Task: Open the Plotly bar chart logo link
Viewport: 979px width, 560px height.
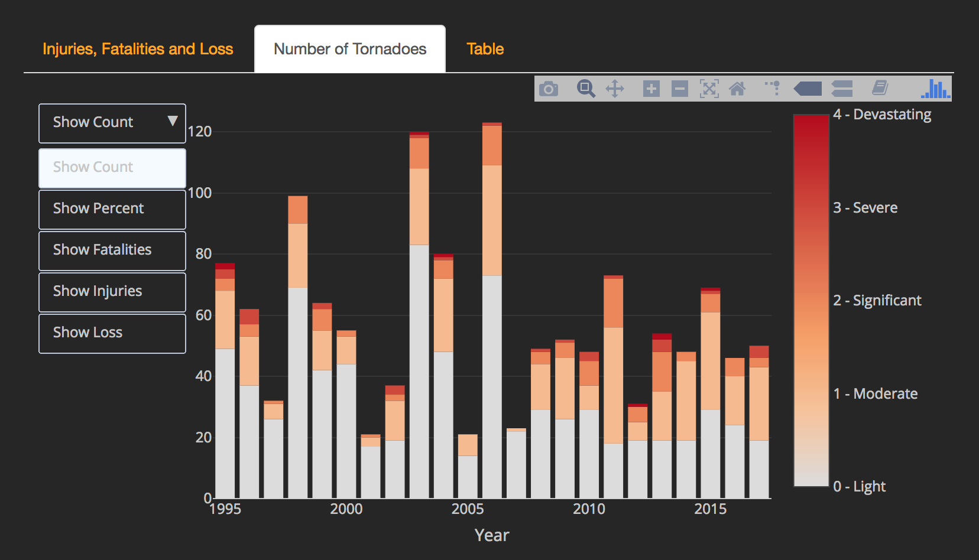Action: click(935, 89)
